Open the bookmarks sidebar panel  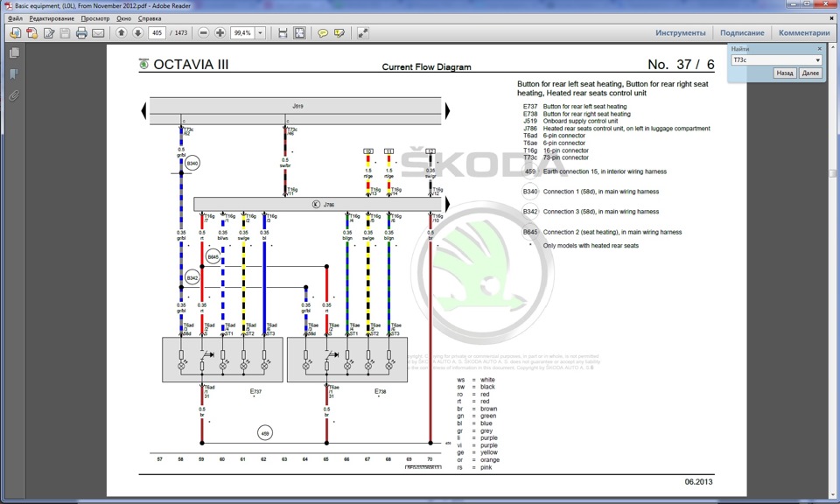coord(14,73)
